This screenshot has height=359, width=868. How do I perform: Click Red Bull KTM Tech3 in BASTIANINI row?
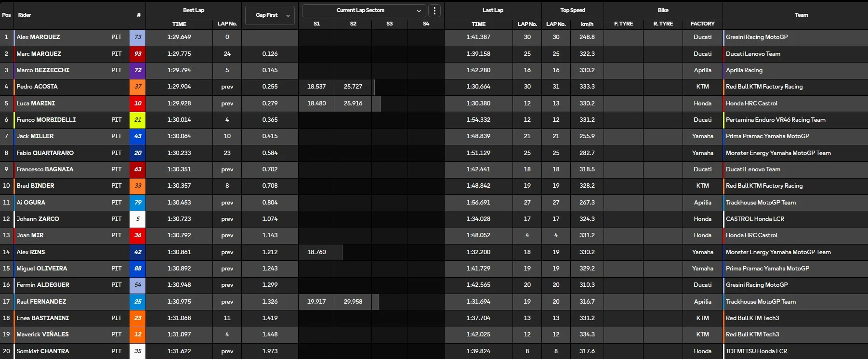[x=752, y=318]
